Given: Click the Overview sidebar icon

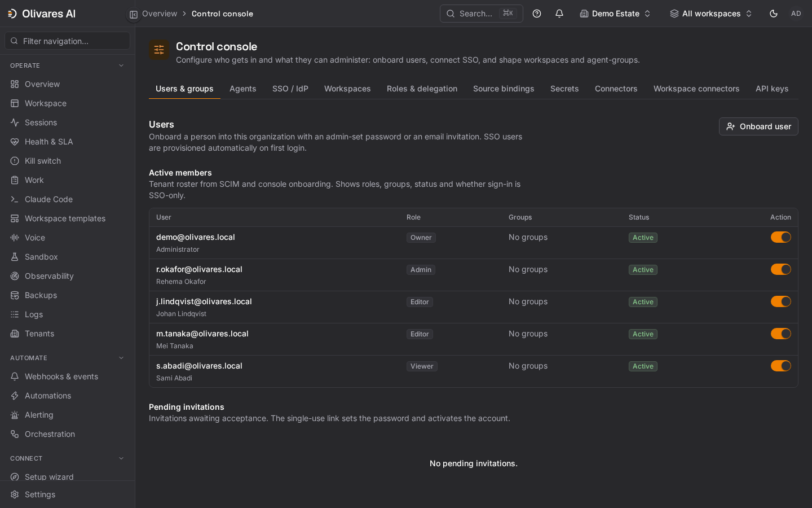Looking at the screenshot, I should [x=15, y=84].
